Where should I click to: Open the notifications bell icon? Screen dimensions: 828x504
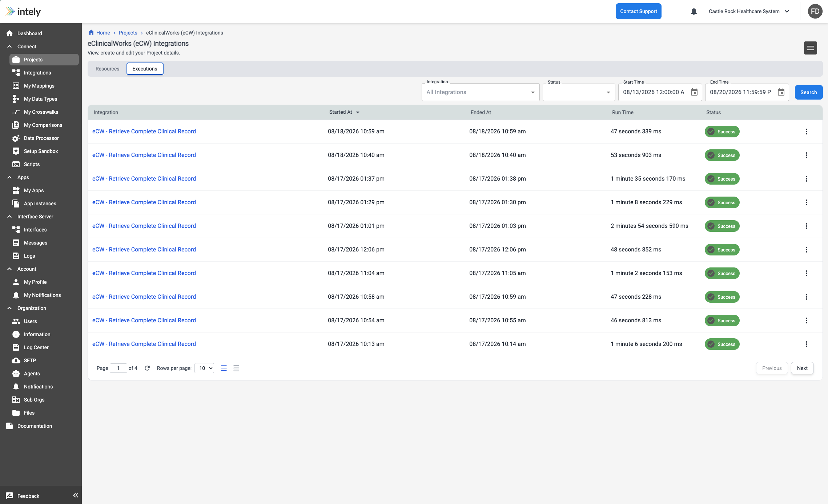(694, 11)
